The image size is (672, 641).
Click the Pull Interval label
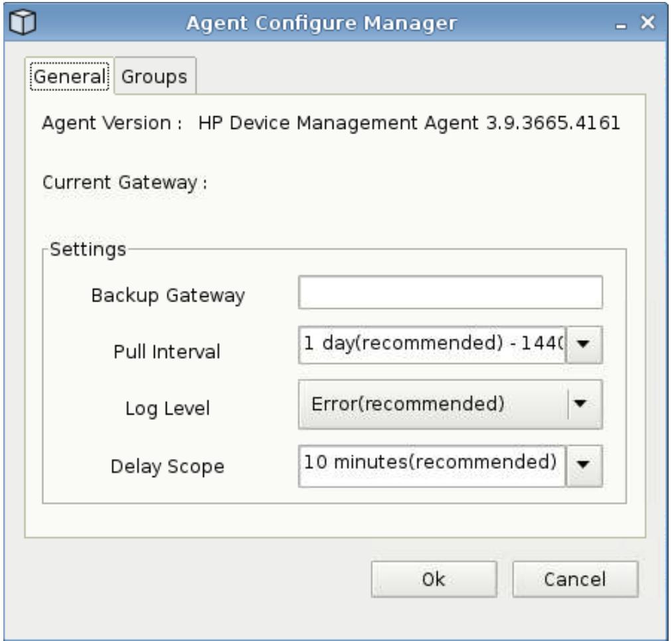[167, 352]
